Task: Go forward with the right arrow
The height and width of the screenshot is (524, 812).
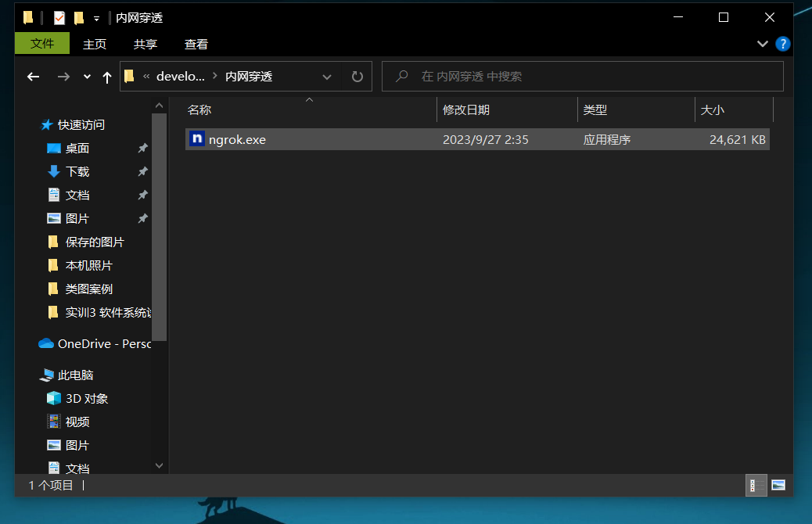Action: click(x=63, y=77)
